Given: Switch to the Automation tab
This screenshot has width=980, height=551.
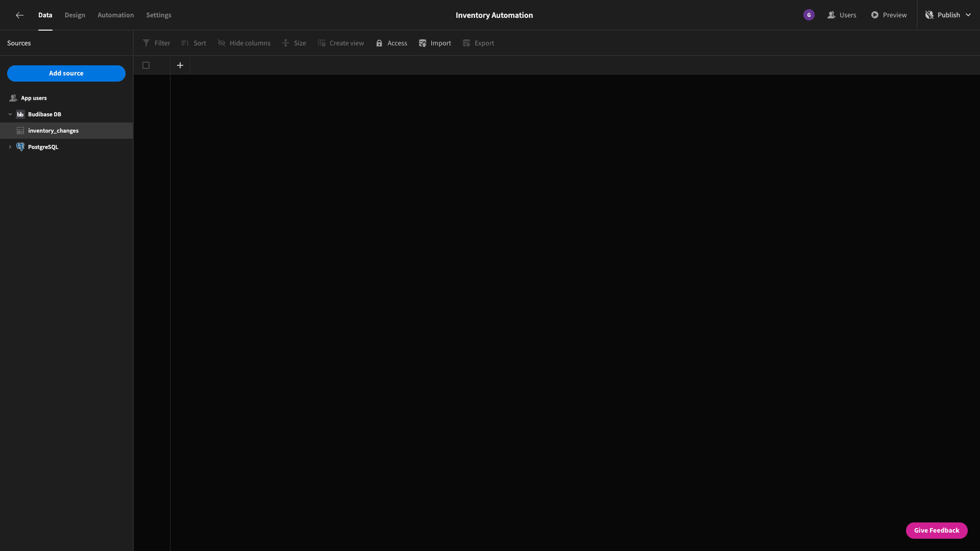Looking at the screenshot, I should point(116,15).
